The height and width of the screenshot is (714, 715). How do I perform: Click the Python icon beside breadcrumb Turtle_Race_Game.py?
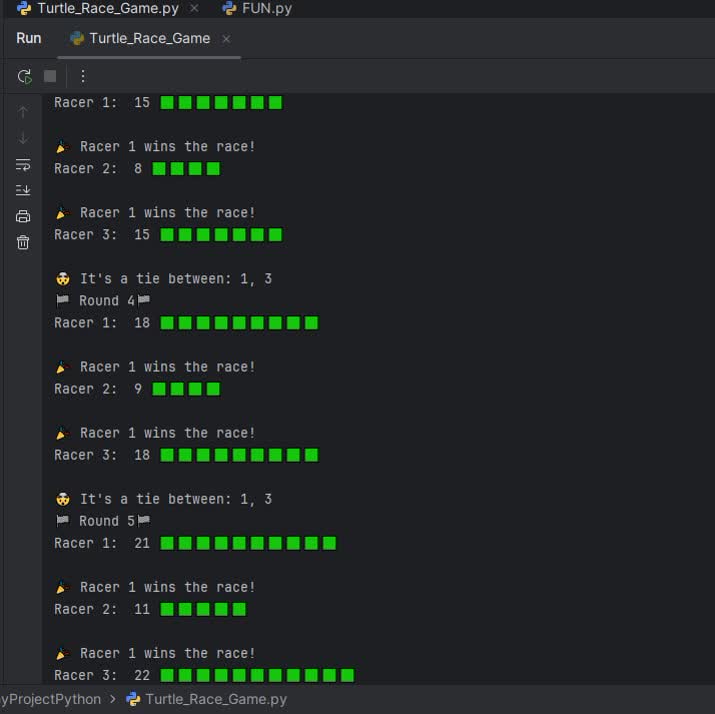133,699
